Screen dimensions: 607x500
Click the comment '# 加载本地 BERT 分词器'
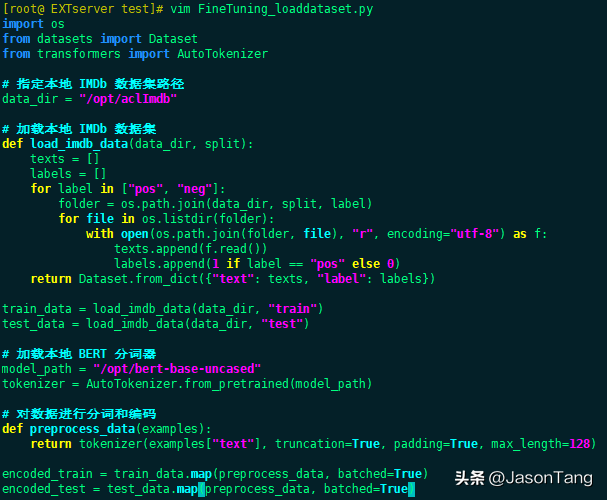79,354
